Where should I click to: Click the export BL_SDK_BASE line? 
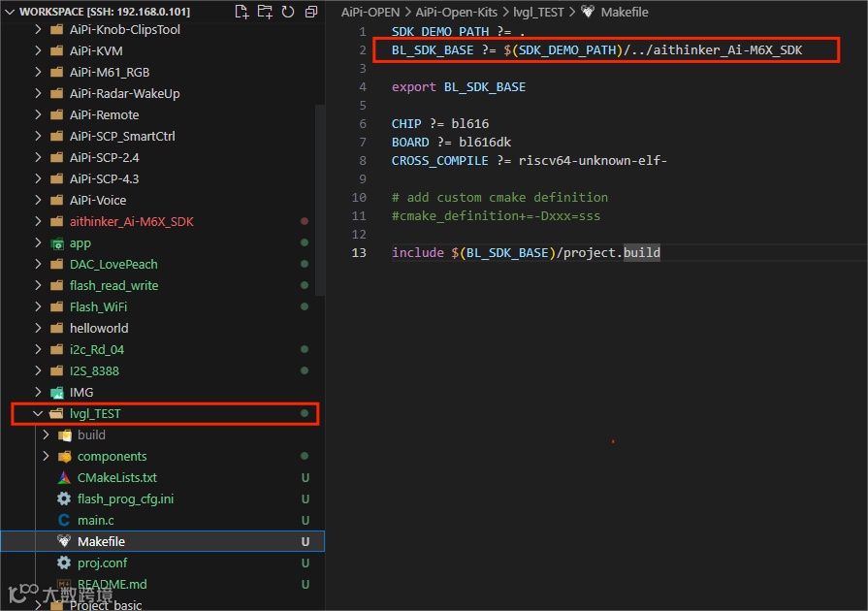tap(459, 87)
